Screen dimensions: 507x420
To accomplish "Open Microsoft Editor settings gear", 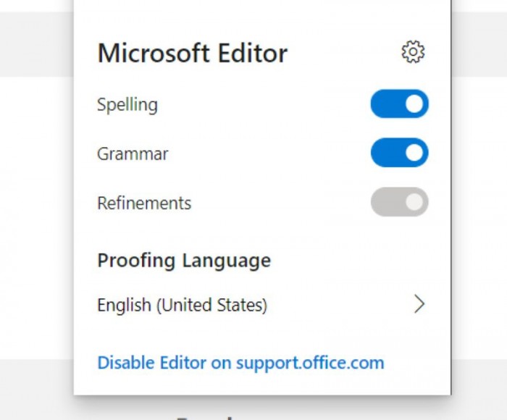I will [x=413, y=52].
